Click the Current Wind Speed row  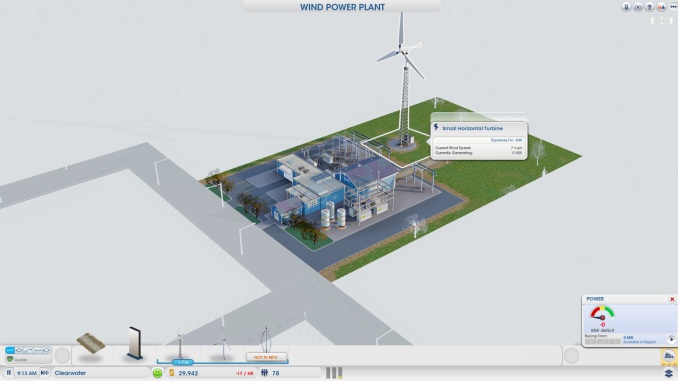coord(479,148)
